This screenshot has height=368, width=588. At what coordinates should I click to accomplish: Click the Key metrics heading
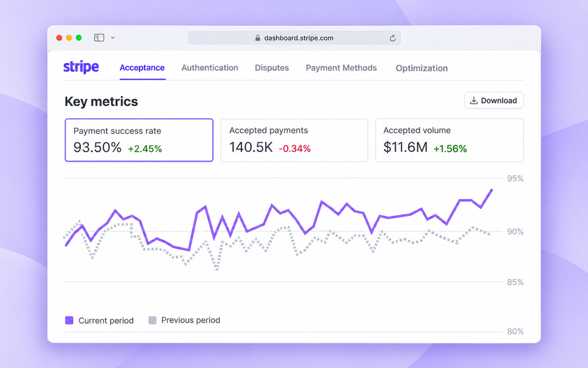[x=101, y=101]
